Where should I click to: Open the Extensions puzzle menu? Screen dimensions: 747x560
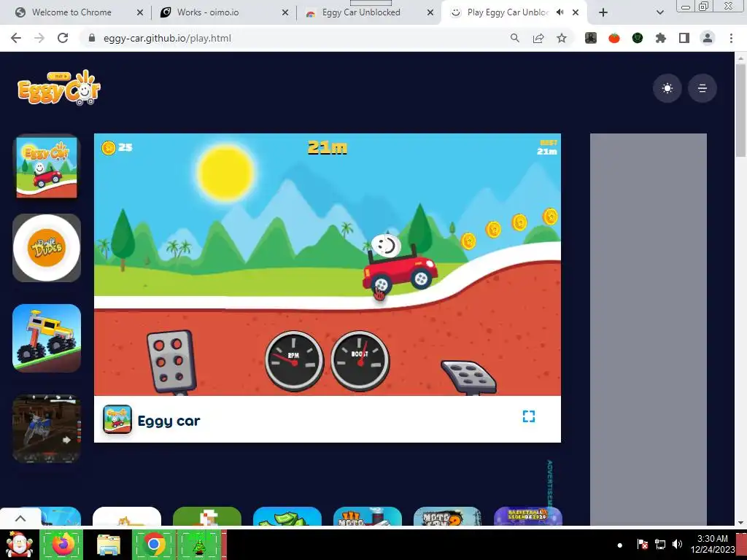click(x=661, y=38)
